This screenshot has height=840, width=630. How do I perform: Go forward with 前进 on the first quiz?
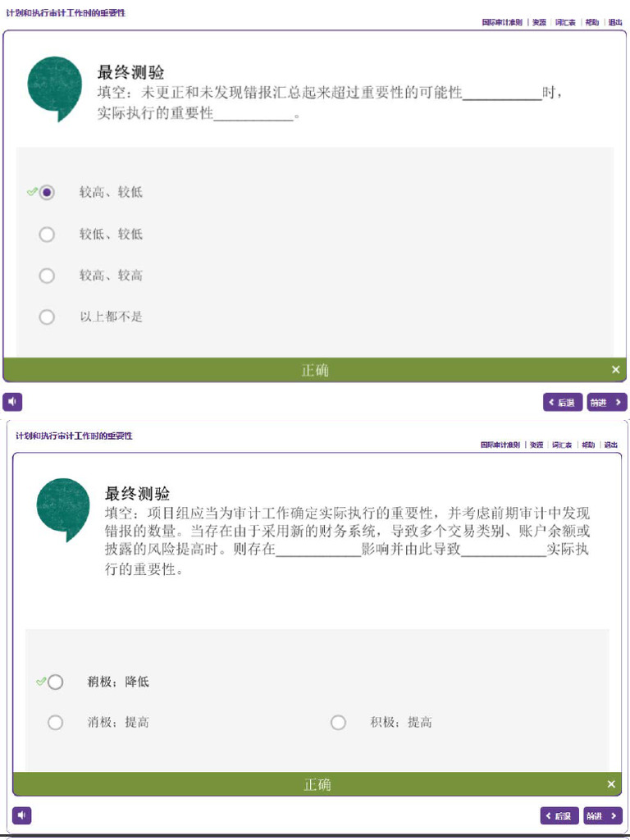tap(606, 402)
